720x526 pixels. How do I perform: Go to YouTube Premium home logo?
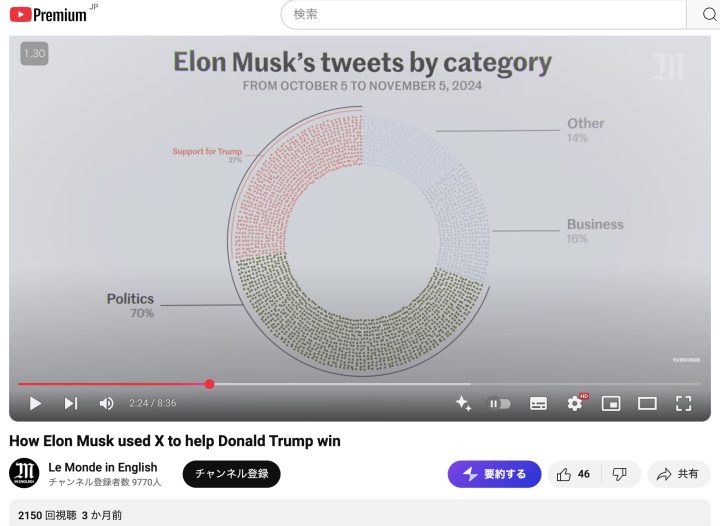[48, 15]
